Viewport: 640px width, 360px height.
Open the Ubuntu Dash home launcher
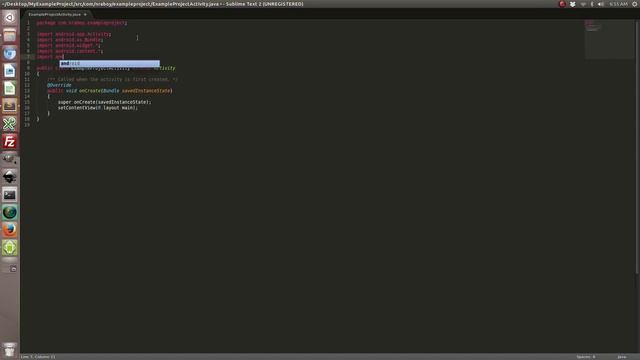point(9,18)
